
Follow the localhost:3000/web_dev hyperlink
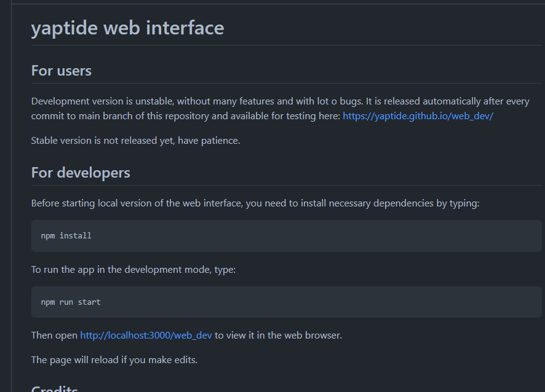tap(145, 335)
